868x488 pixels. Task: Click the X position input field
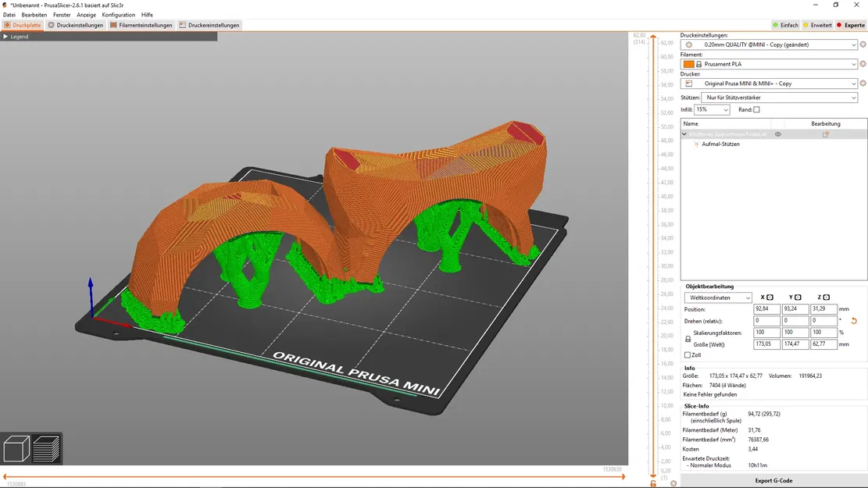click(766, 308)
